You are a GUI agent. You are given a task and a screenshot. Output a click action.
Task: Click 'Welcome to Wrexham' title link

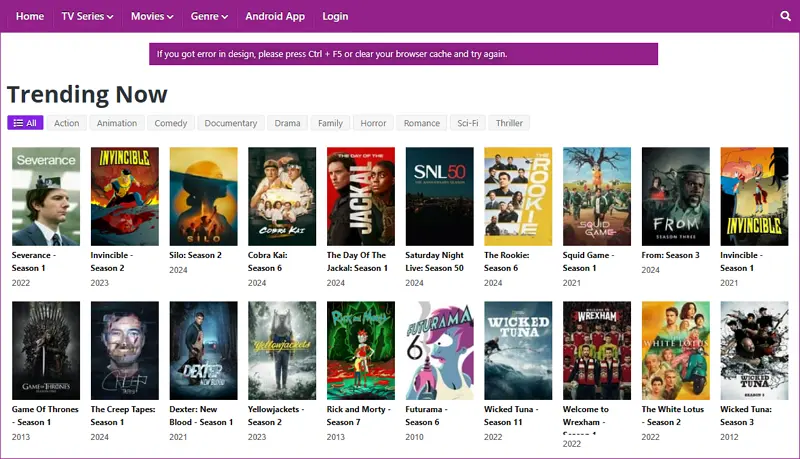click(586, 419)
